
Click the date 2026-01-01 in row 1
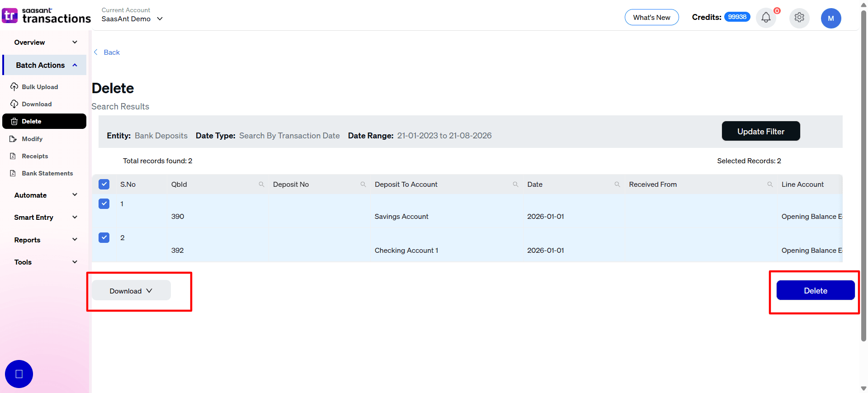(x=546, y=217)
